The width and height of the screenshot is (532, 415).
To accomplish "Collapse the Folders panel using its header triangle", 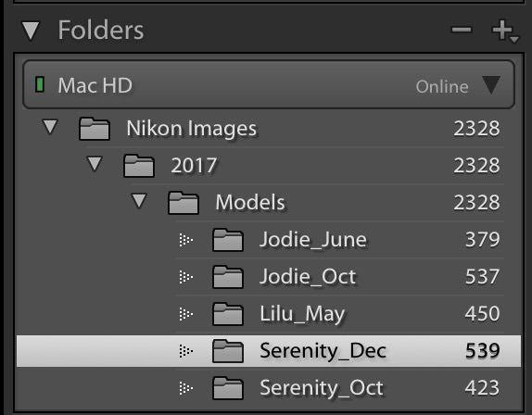I will (31, 31).
